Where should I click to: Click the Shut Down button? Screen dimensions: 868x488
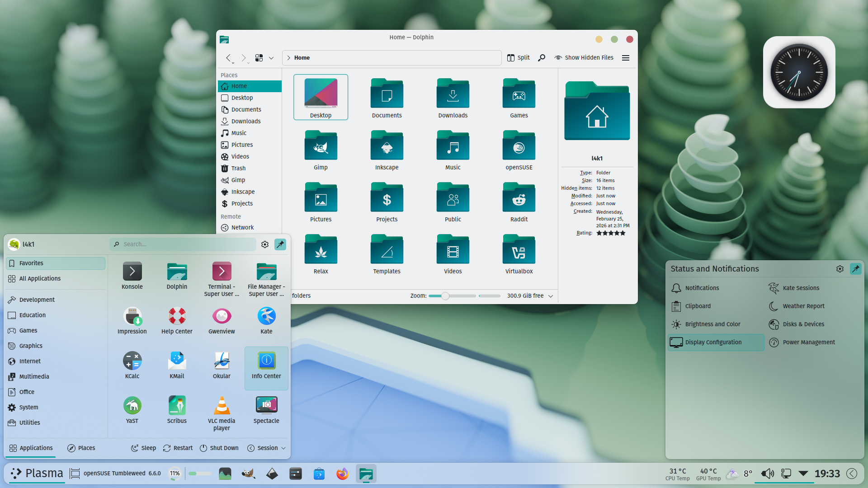click(x=219, y=448)
